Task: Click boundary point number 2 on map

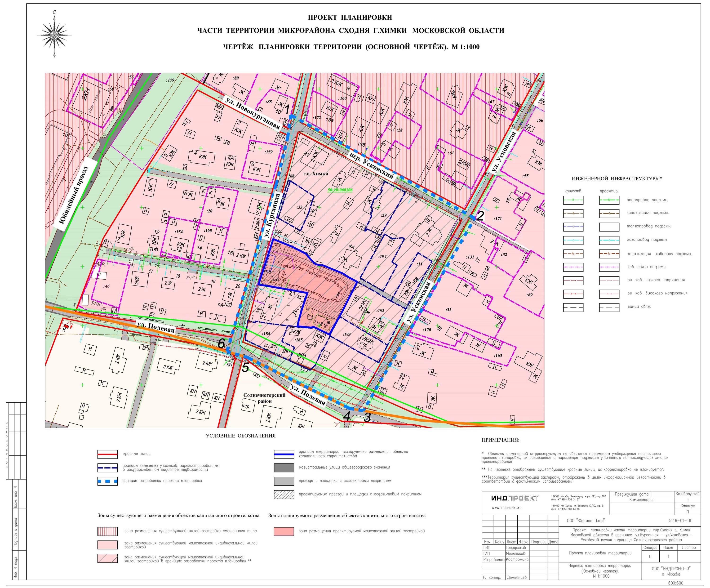Action: click(x=480, y=215)
